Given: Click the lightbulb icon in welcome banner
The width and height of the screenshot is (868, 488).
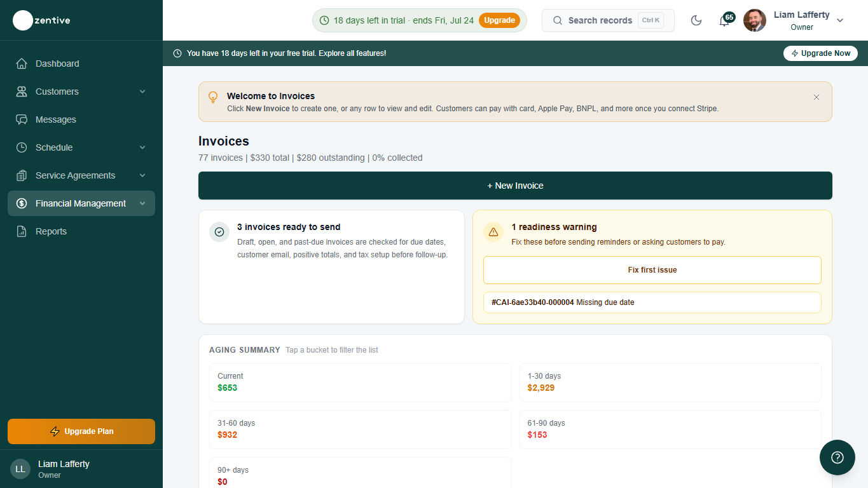Looking at the screenshot, I should pos(213,97).
